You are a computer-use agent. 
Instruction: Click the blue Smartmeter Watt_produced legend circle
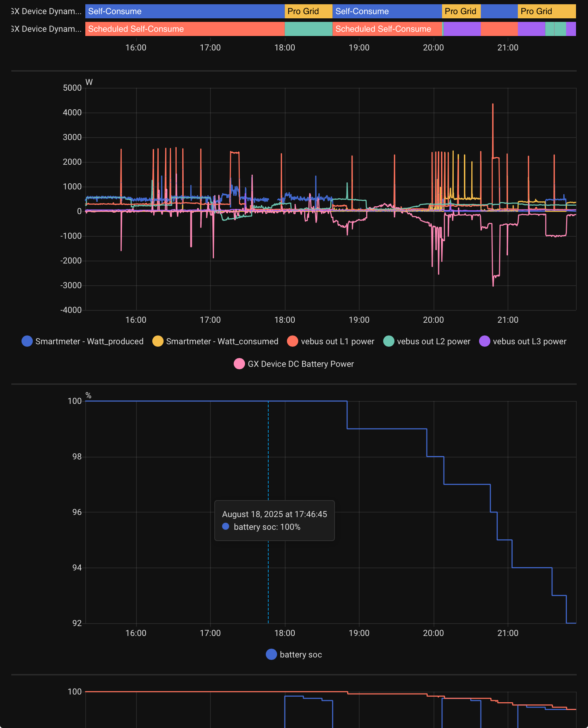click(27, 341)
